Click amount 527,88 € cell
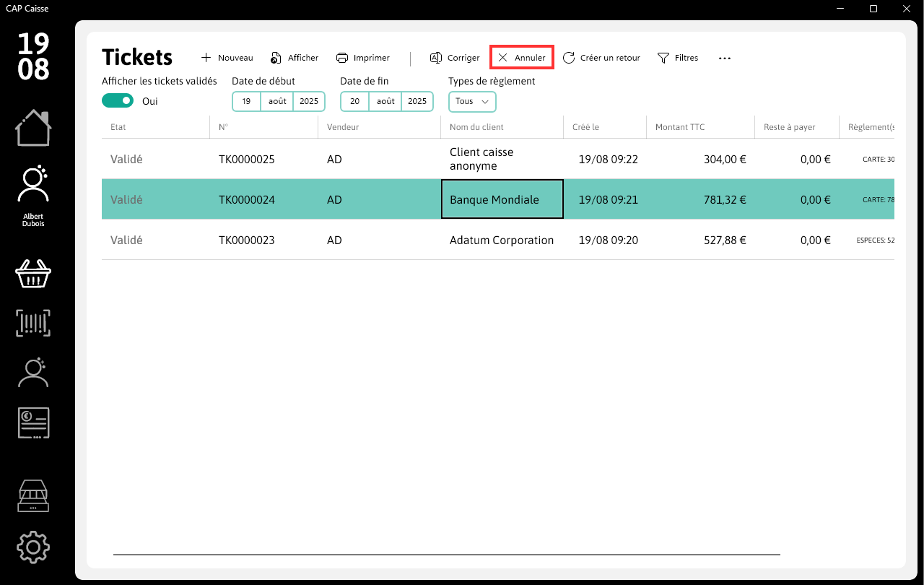Image resolution: width=924 pixels, height=585 pixels. coord(701,240)
